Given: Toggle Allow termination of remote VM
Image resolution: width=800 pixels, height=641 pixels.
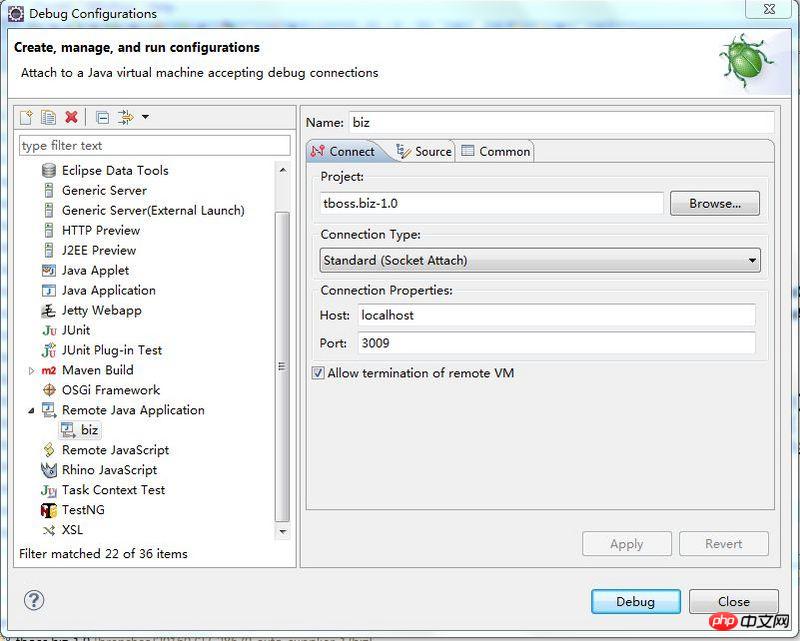Looking at the screenshot, I should pos(318,373).
